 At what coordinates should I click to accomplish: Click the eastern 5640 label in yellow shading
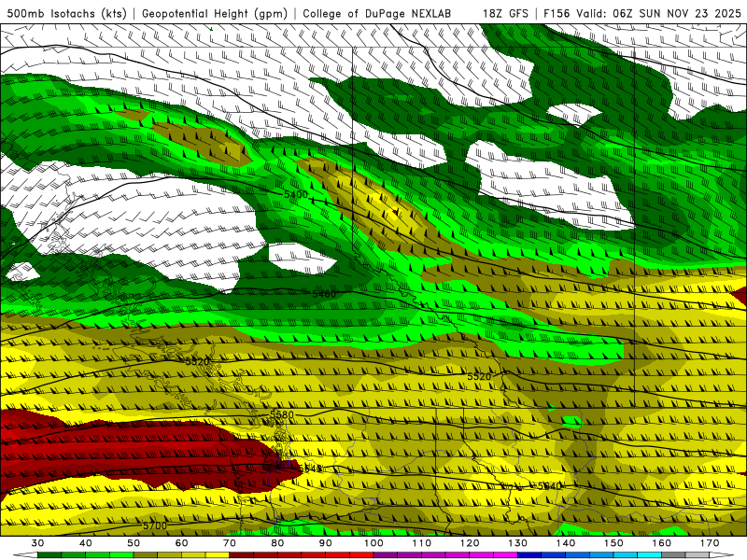coord(549,486)
